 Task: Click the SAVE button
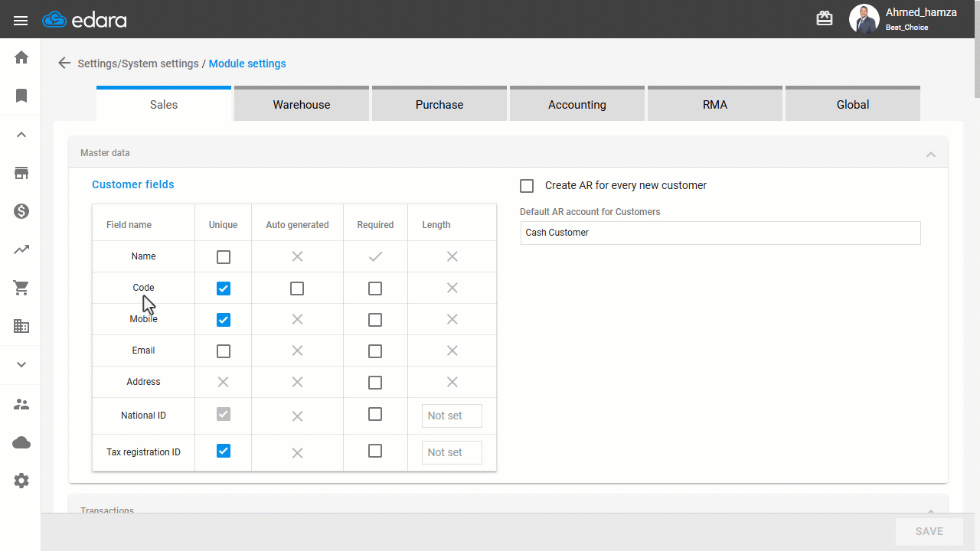(x=929, y=531)
